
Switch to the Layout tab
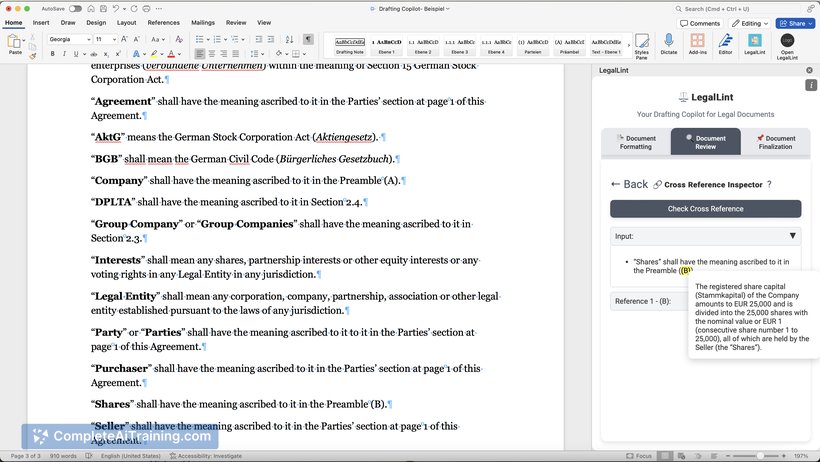tap(127, 22)
